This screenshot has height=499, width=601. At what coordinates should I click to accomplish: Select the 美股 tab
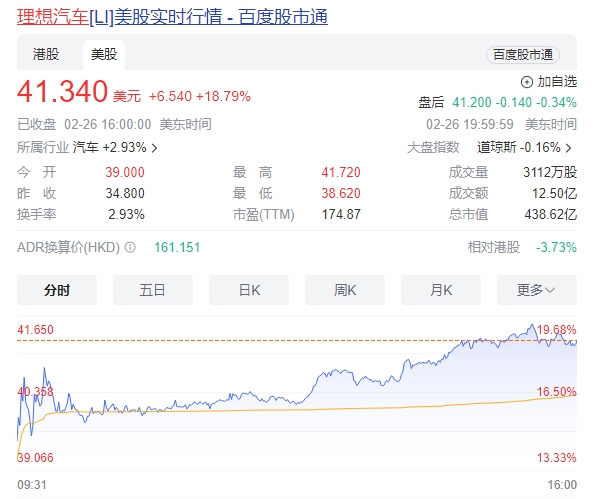point(103,55)
